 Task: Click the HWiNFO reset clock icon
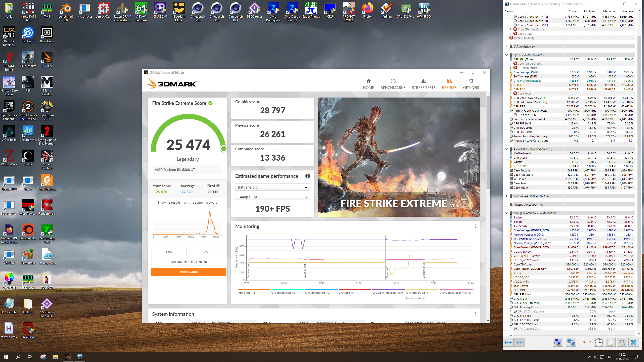click(599, 342)
